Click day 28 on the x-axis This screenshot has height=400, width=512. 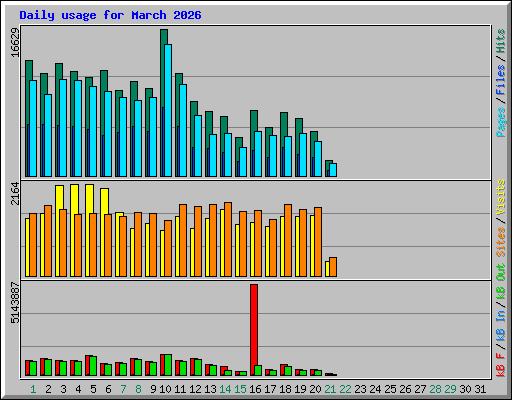tap(435, 389)
